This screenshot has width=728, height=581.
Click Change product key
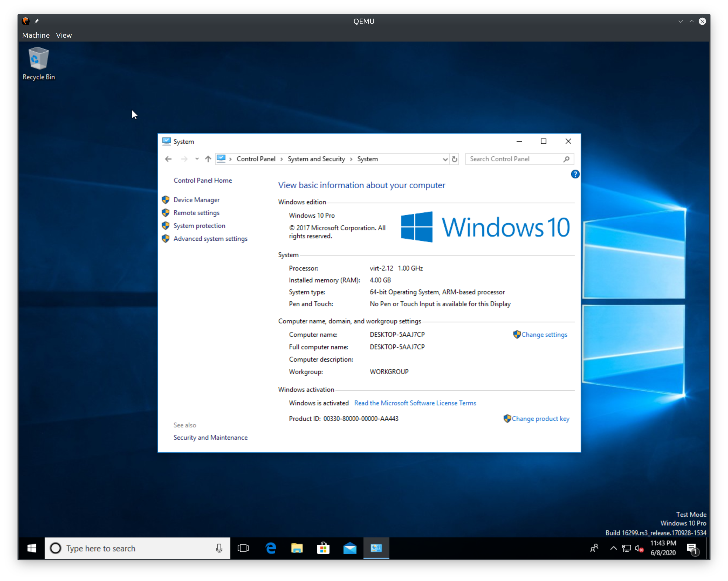pyautogui.click(x=540, y=419)
